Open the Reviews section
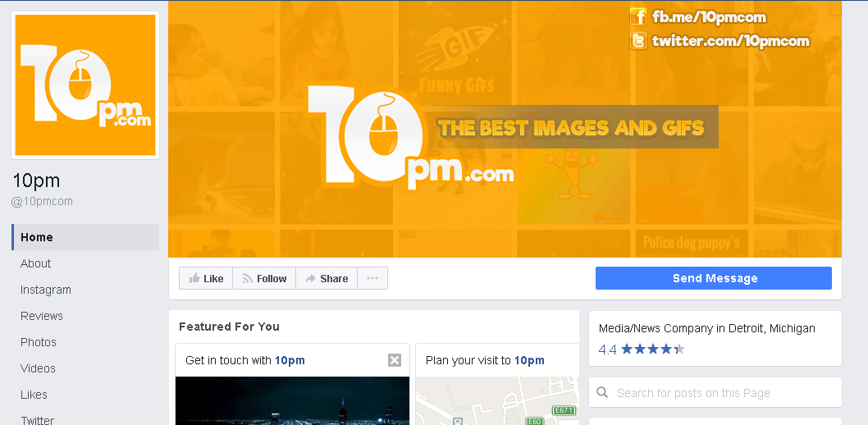Viewport: 868px width, 425px height. [x=42, y=316]
